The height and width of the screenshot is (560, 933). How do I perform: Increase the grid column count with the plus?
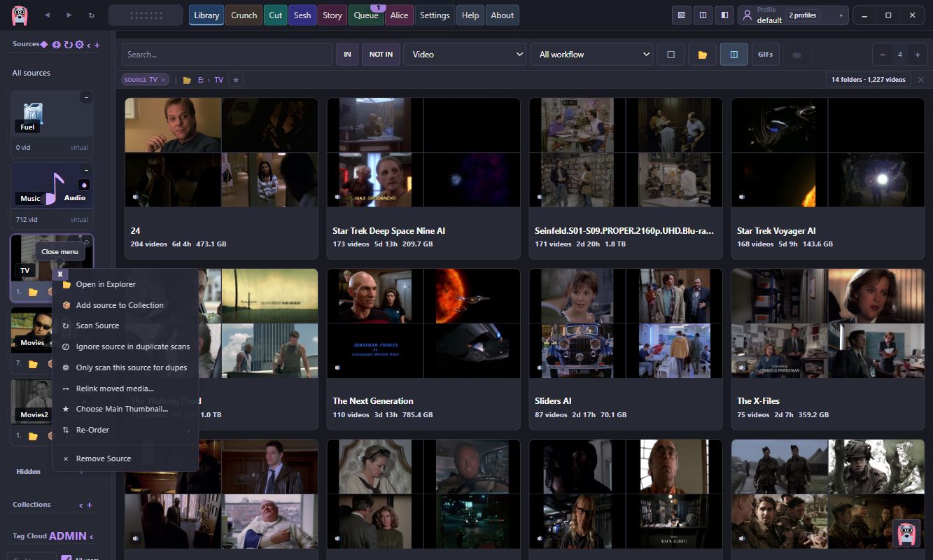917,55
